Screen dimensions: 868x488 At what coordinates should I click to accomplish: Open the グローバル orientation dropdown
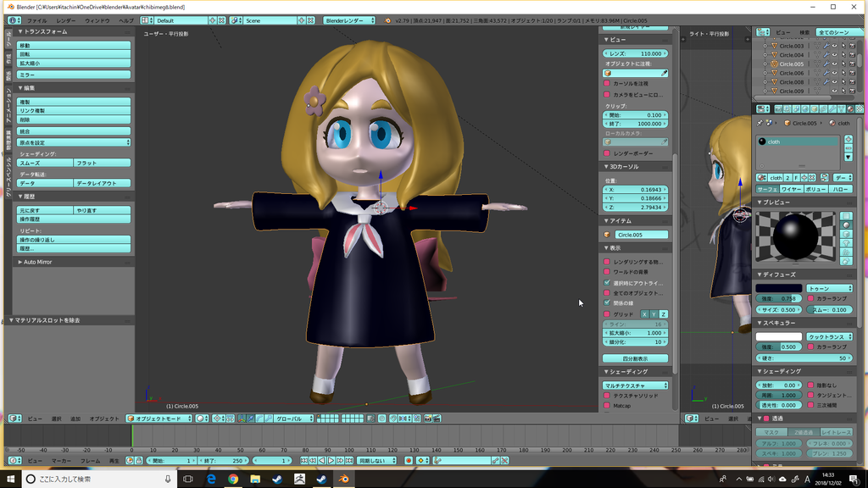(294, 419)
